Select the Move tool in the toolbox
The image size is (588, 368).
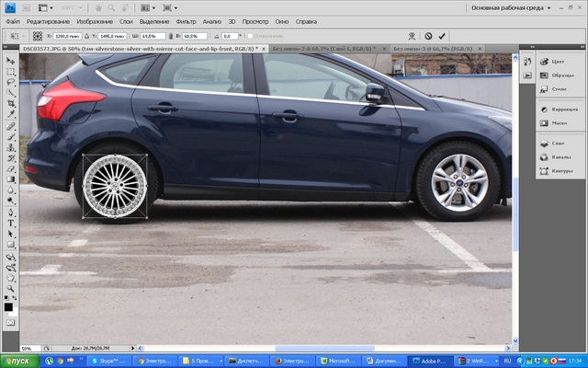(10, 60)
